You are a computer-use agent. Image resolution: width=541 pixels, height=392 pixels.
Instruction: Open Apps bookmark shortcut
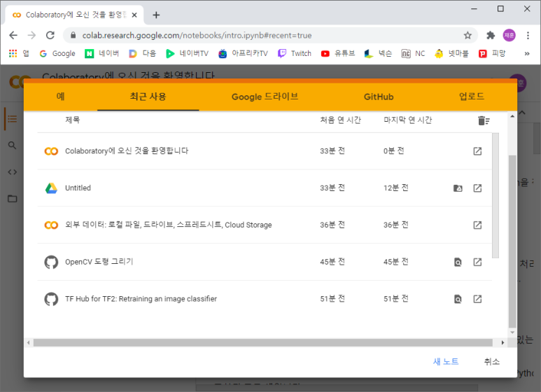click(19, 53)
